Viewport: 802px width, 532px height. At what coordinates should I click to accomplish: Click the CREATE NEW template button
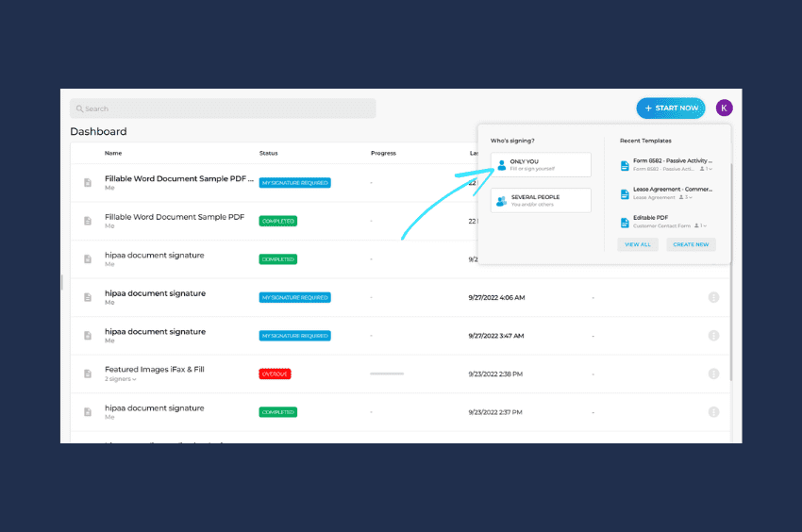pyautogui.click(x=691, y=244)
